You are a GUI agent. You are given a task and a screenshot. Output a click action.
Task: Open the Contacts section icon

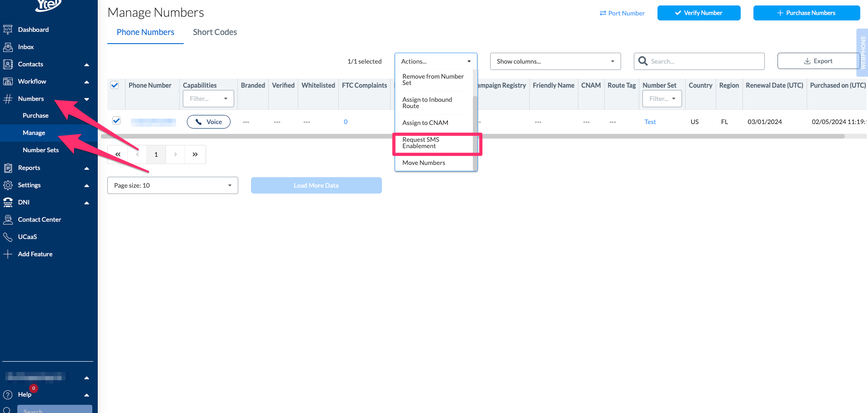click(x=8, y=64)
